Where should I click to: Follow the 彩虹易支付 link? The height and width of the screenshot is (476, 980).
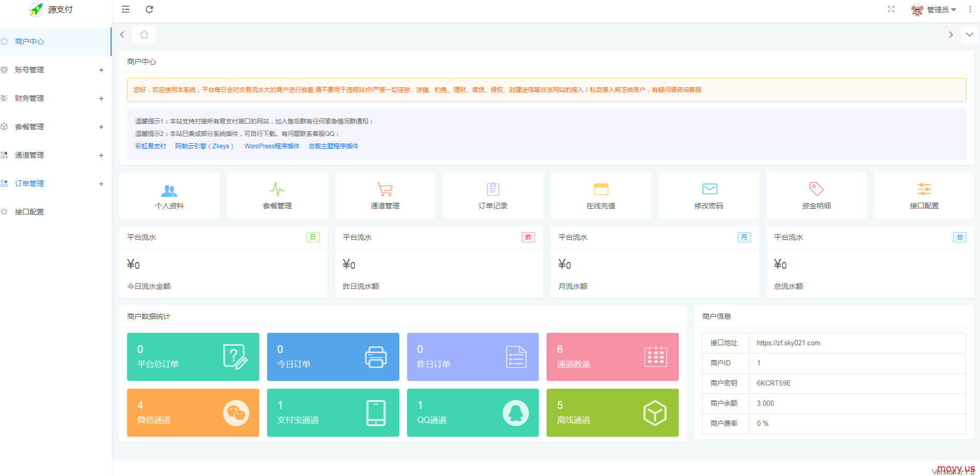(151, 146)
